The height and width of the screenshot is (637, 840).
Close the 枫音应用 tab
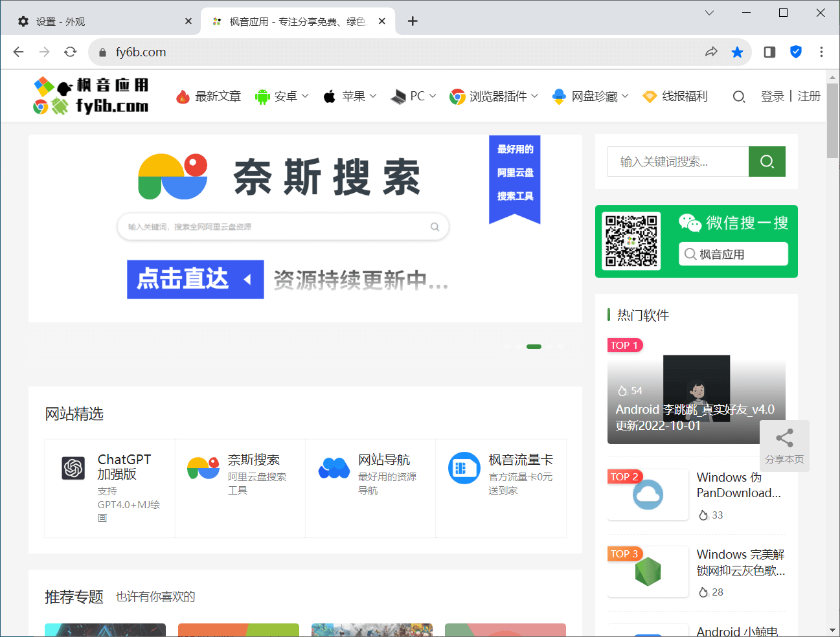click(382, 21)
